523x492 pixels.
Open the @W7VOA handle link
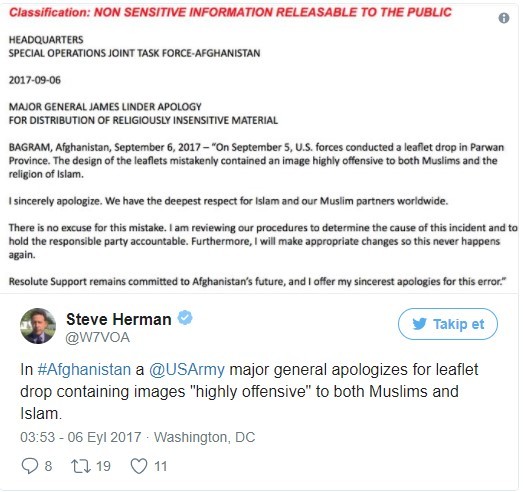coord(98,338)
